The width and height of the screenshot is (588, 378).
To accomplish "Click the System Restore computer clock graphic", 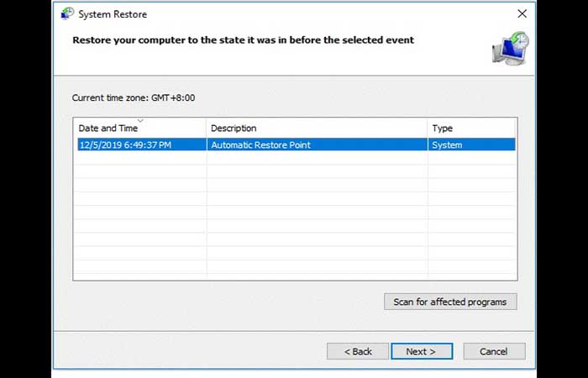I will tap(511, 49).
